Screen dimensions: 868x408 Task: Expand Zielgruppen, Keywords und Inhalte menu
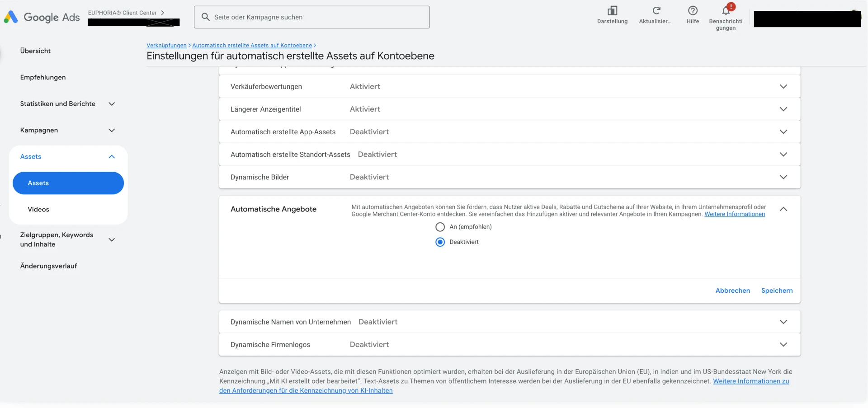point(112,239)
